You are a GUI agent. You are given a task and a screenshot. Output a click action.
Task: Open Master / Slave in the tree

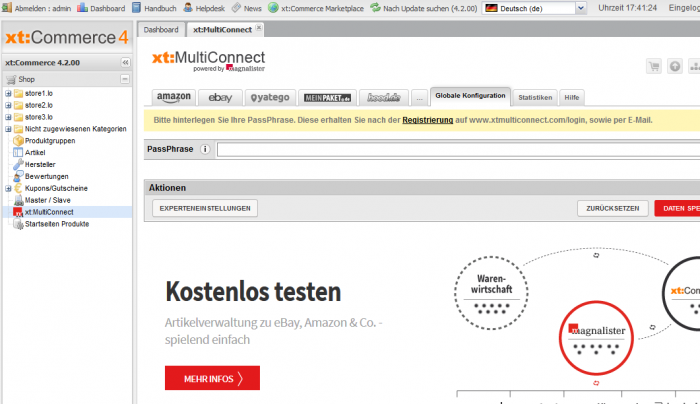(42, 200)
